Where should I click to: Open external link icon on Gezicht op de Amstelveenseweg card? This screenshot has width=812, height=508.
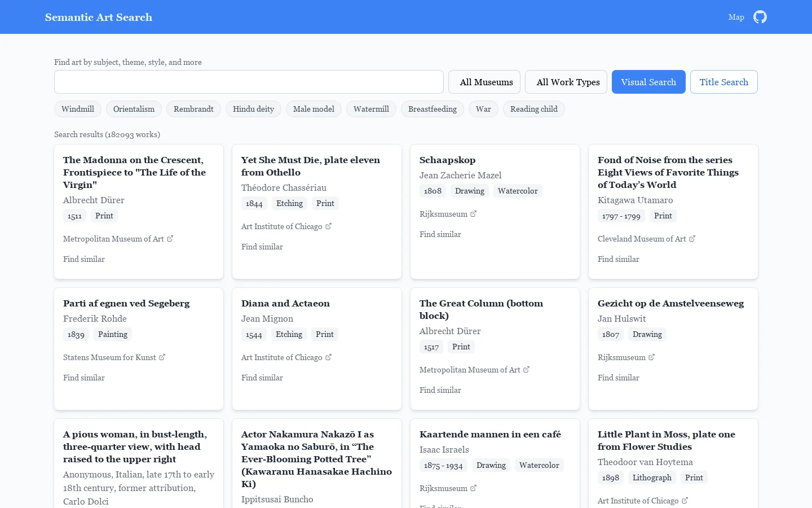point(651,357)
